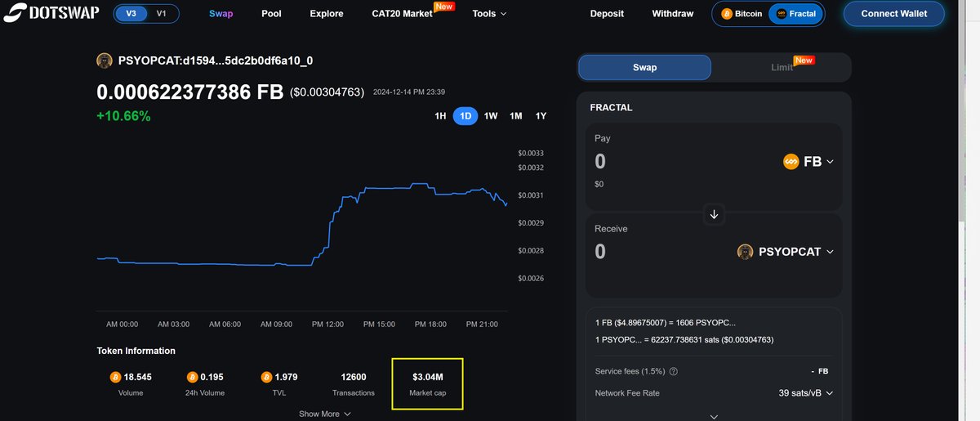The width and height of the screenshot is (980, 421).
Task: Click the Deposit link
Action: pyautogui.click(x=607, y=14)
